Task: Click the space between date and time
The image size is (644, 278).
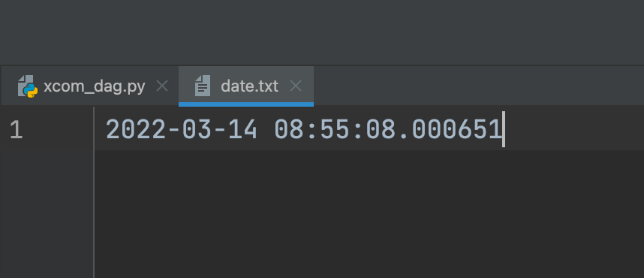Action: click(266, 130)
